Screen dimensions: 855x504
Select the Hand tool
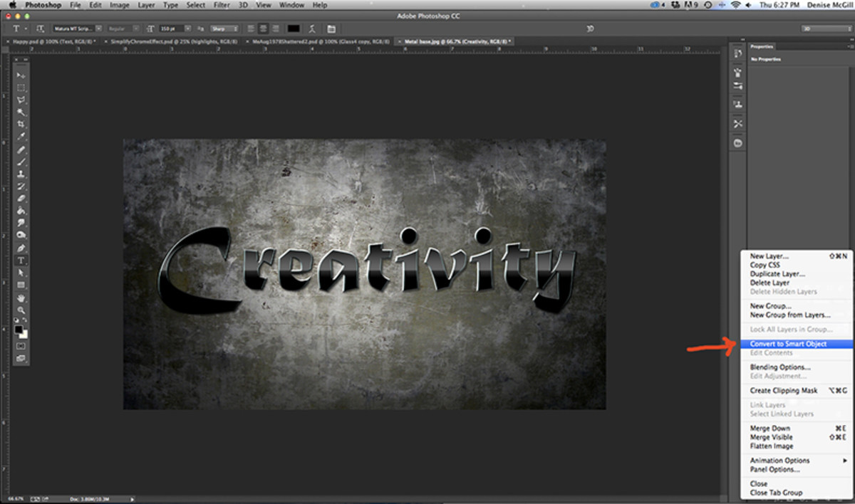click(x=21, y=298)
